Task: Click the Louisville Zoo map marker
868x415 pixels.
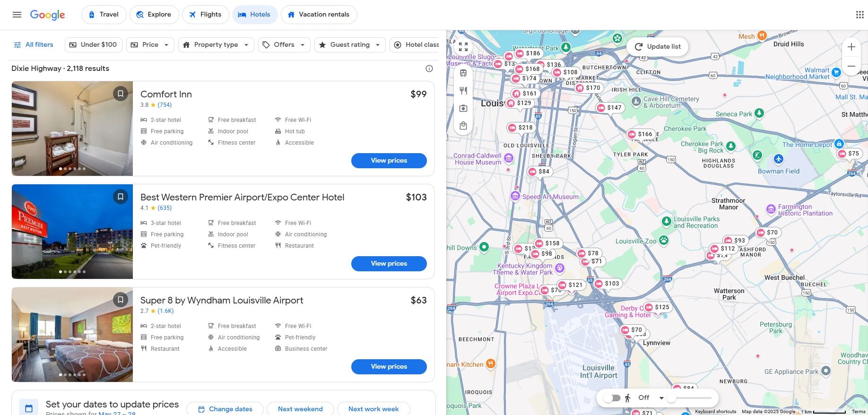Action: 664,240
